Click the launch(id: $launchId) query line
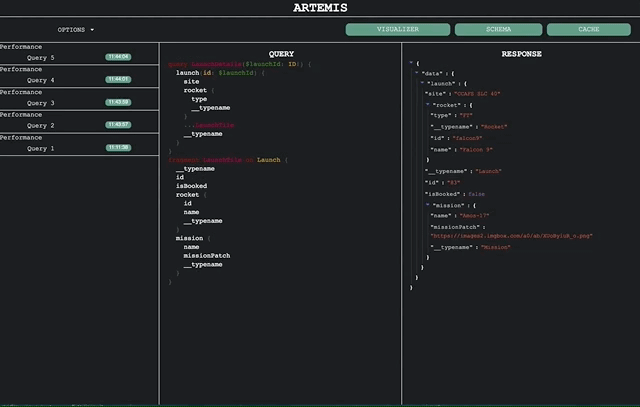Viewport: 640px width, 407px height. pyautogui.click(x=220, y=73)
